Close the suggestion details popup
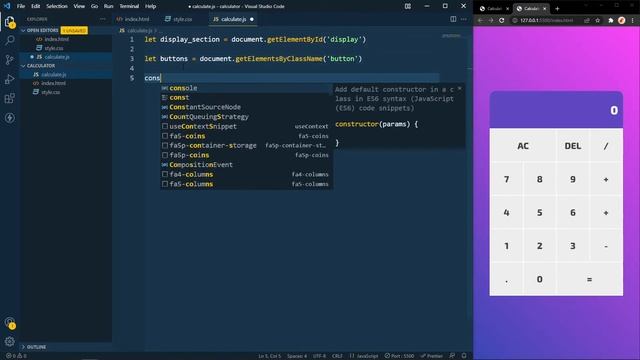 coord(460,88)
